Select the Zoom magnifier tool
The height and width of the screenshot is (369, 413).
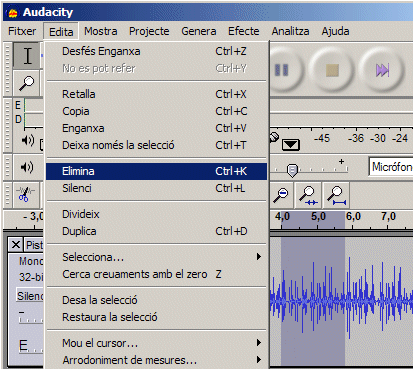(x=27, y=83)
